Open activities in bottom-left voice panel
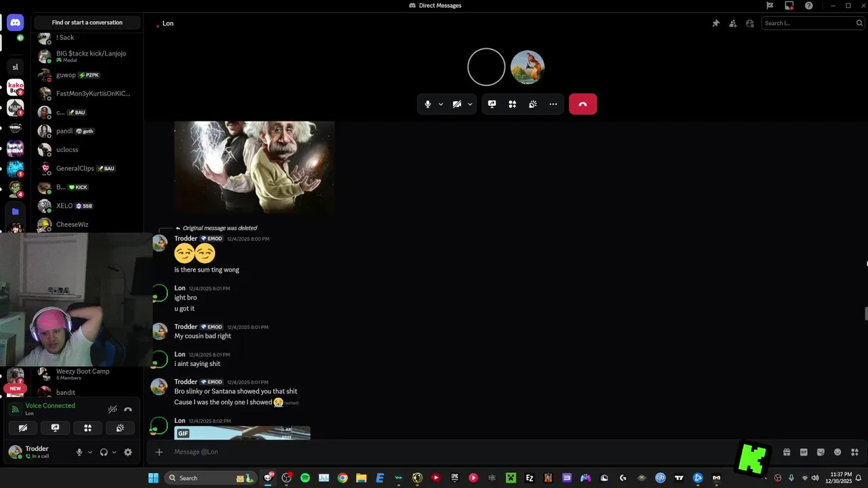868x488 pixels. click(x=87, y=428)
